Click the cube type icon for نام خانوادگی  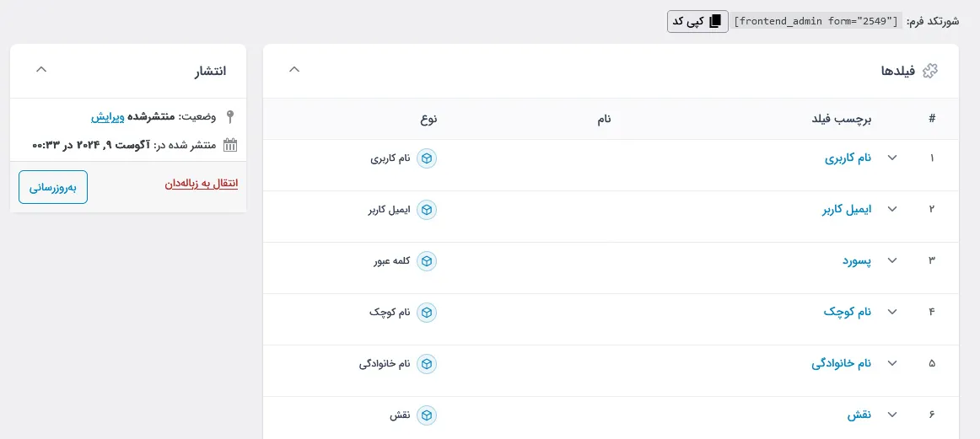coord(426,363)
